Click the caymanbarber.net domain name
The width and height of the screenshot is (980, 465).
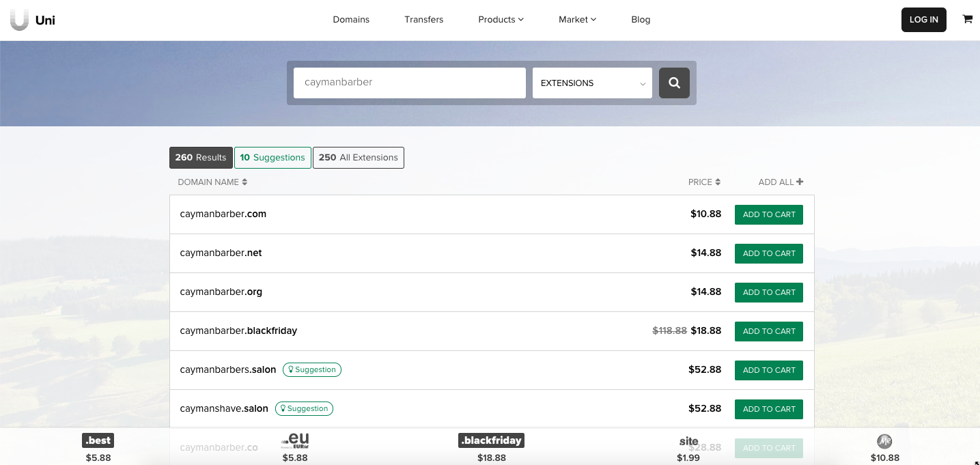point(221,253)
